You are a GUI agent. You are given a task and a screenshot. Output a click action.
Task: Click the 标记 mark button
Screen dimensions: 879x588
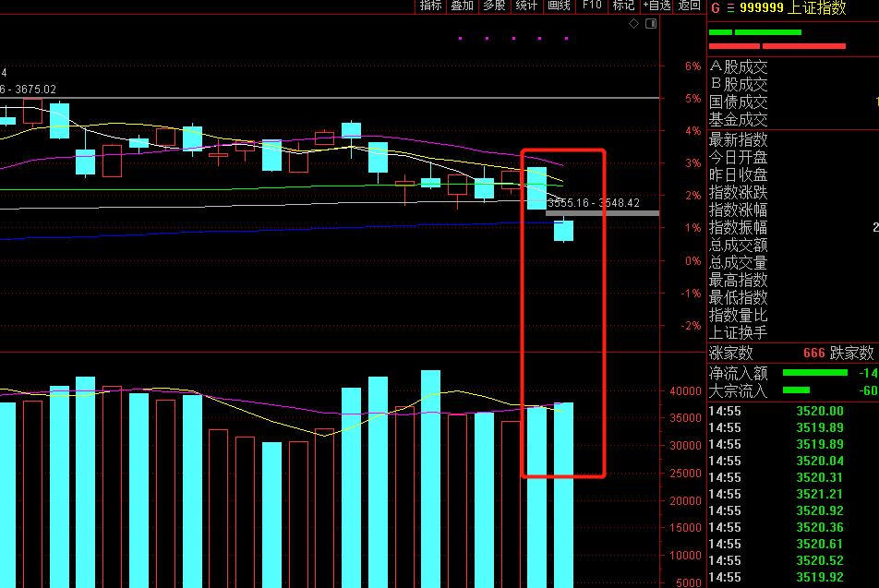[x=623, y=6]
